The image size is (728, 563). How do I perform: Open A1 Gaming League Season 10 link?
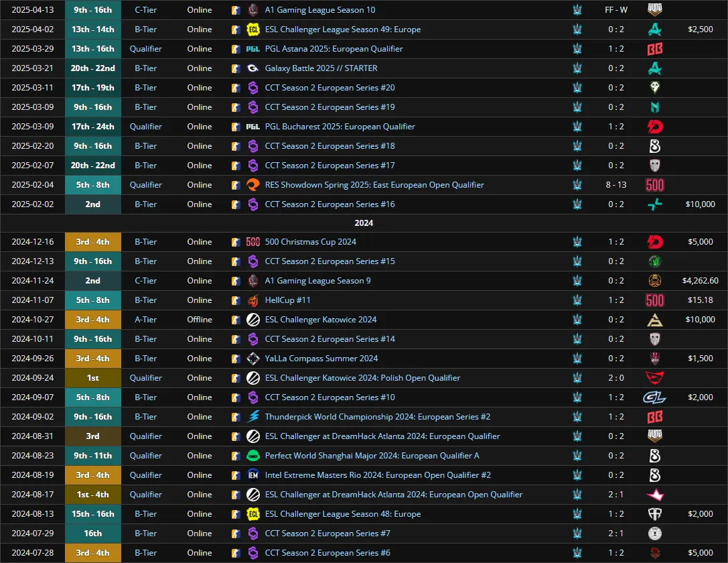click(320, 10)
